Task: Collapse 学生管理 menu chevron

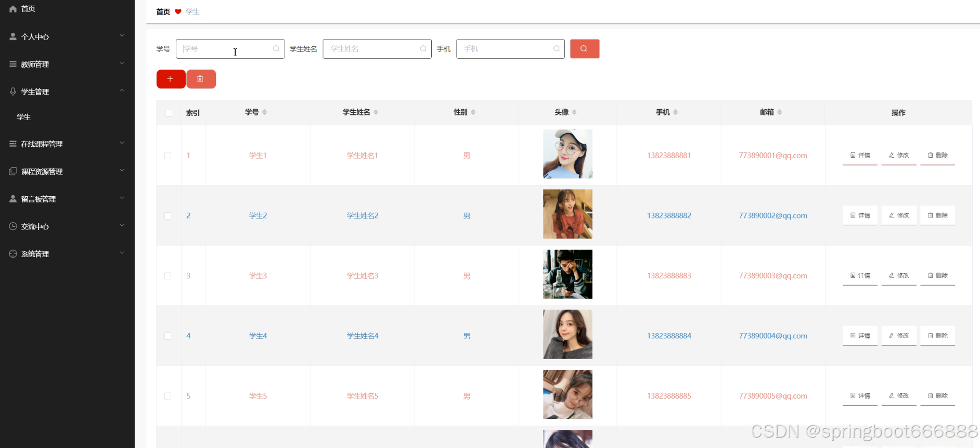Action: [122, 91]
